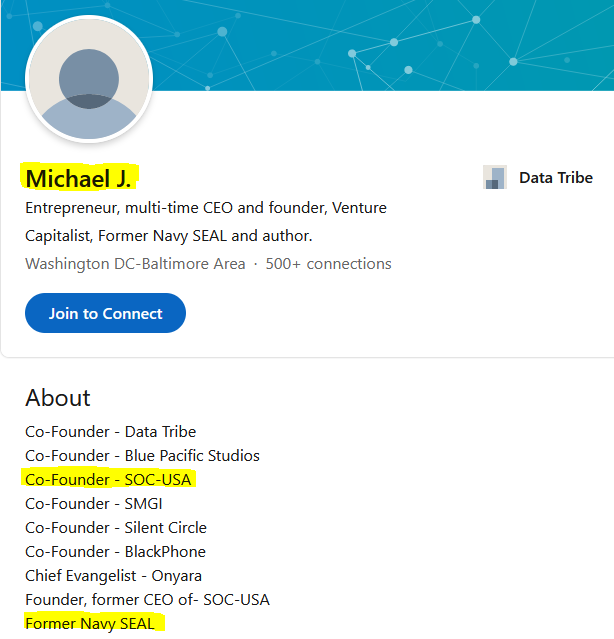The width and height of the screenshot is (614, 639).
Task: Click the Join to Connect button
Action: pyautogui.click(x=106, y=313)
